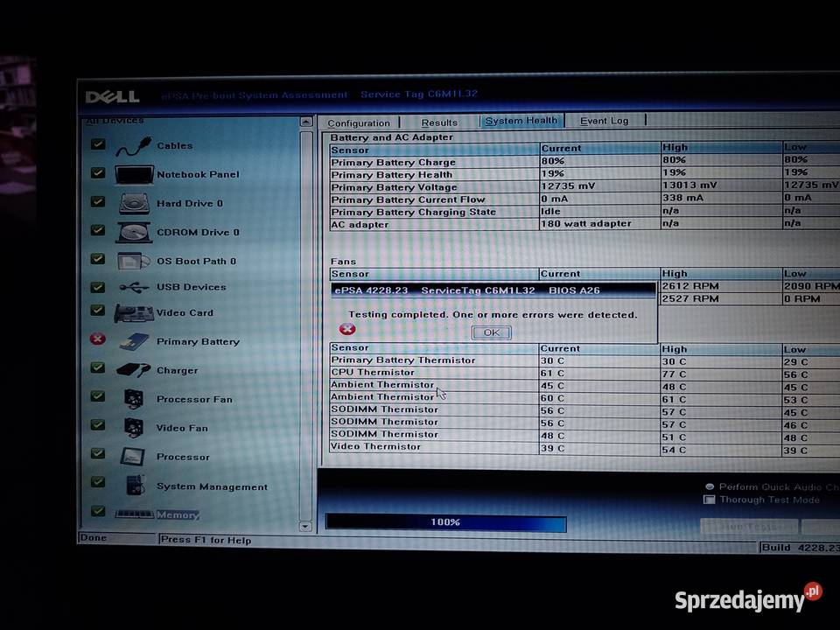Toggle the Processor Fan checkbox

coord(97,396)
